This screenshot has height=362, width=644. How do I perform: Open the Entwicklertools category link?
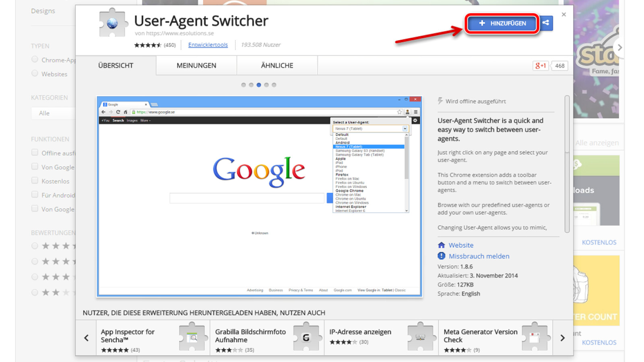point(208,45)
